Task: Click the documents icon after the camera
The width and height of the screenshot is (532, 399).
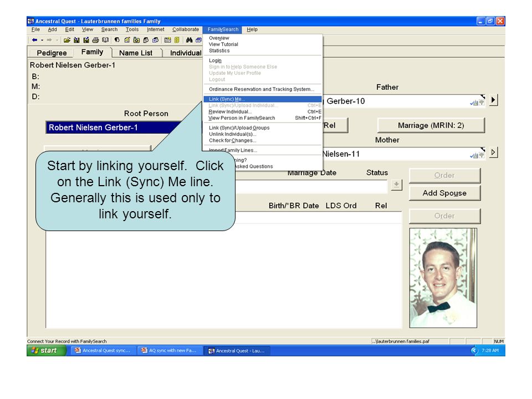Action: pos(146,40)
